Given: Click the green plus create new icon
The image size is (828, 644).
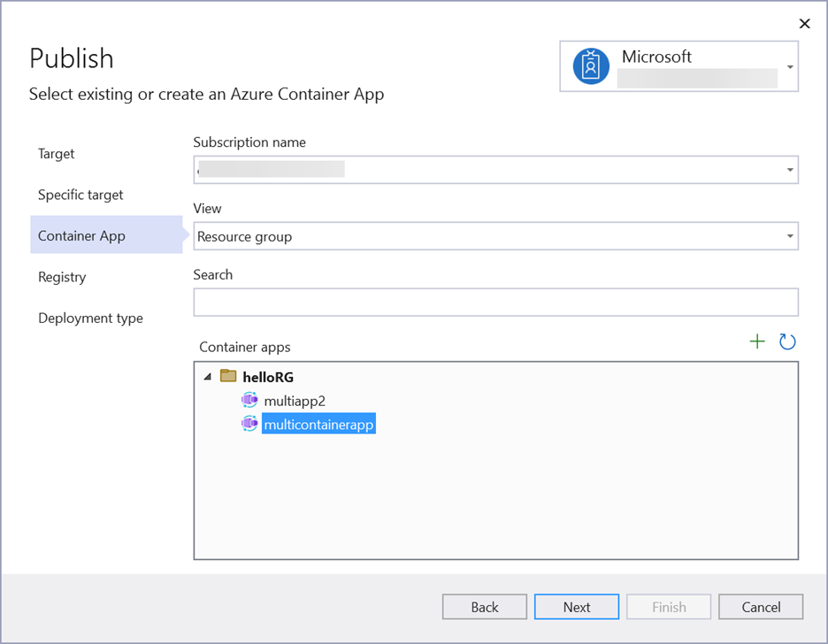Looking at the screenshot, I should pos(757,341).
